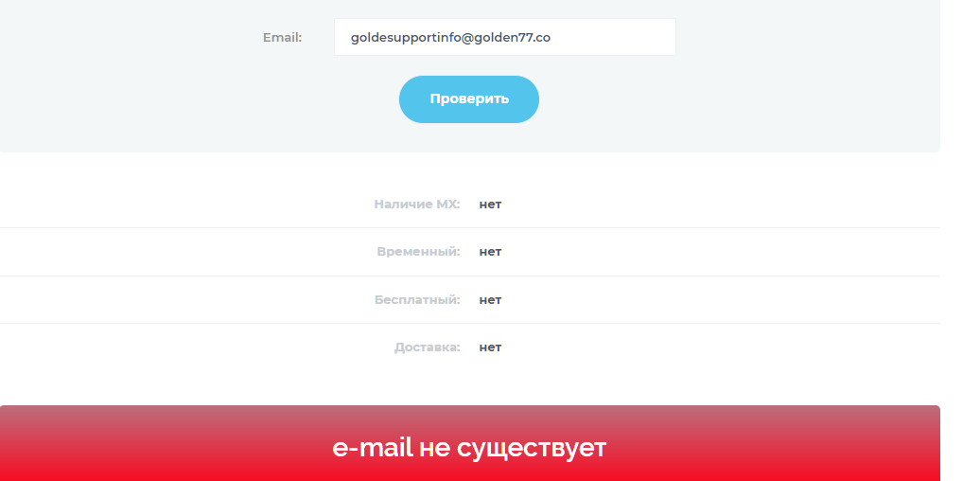
Task: Click the divider line under Наличие MX row
Action: tap(470, 227)
